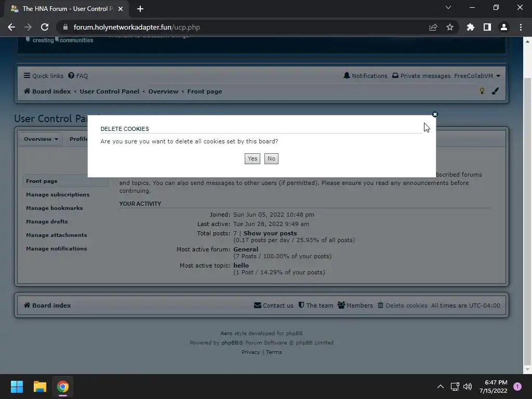This screenshot has height=399, width=532.
Task: Click the paintbrush style icon
Action: (495, 91)
